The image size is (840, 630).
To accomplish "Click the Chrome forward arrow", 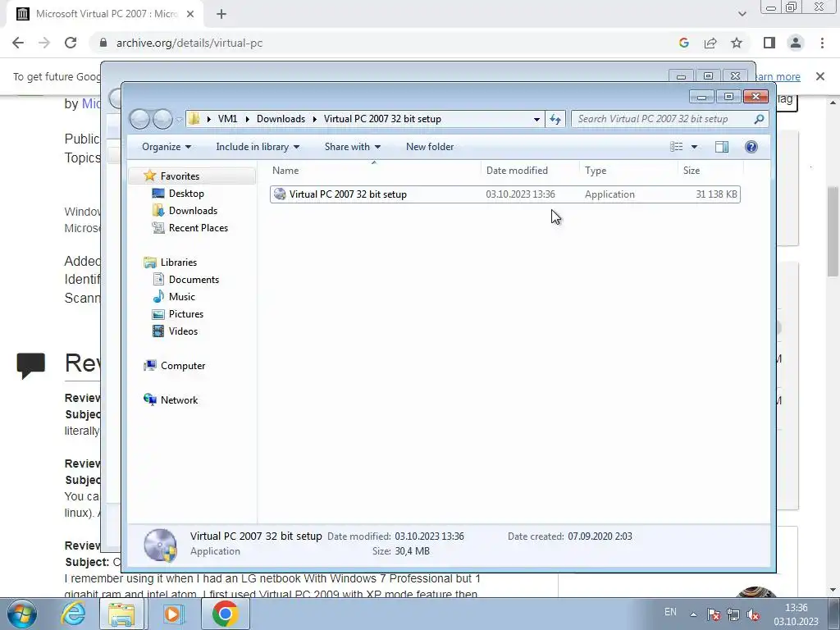I will coord(44,43).
